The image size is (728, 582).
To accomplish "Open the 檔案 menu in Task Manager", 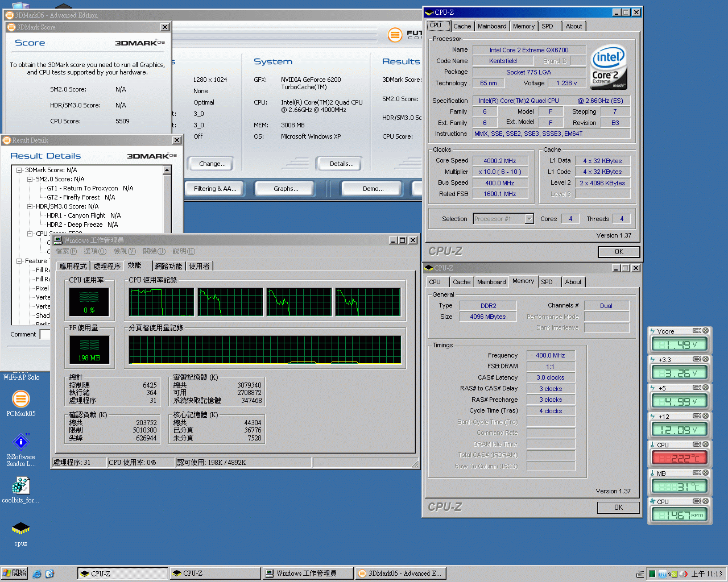I will tap(66, 251).
